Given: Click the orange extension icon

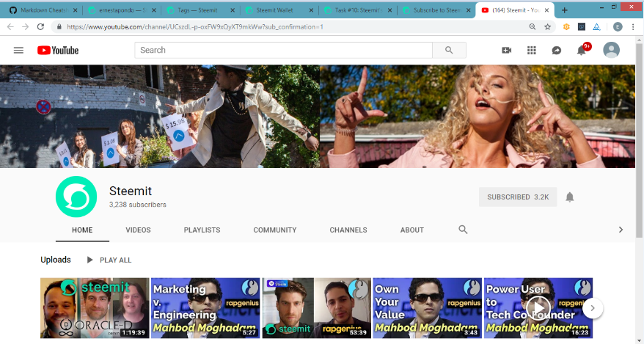Looking at the screenshot, I should tap(566, 26).
